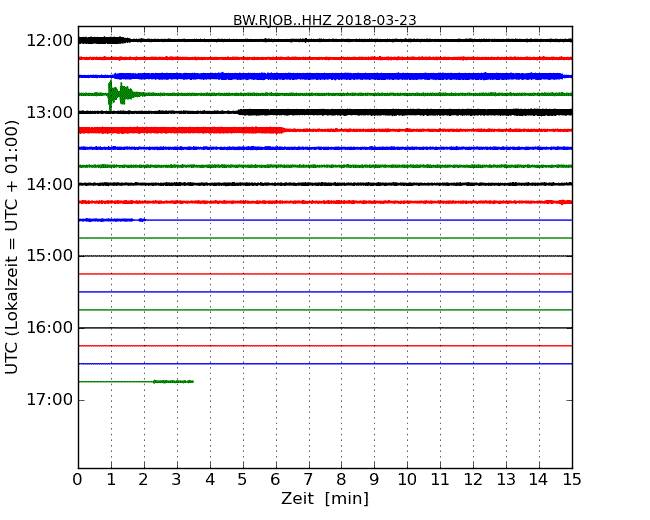This screenshot has height=520, width=650.
Task: Select the x-axis tick label 3
Action: [x=177, y=479]
